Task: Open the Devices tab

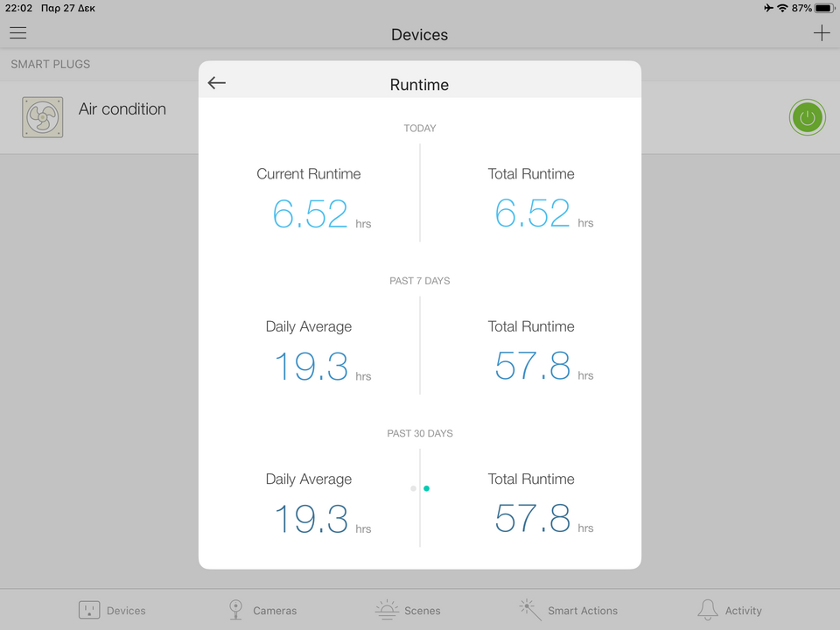Action: click(112, 610)
